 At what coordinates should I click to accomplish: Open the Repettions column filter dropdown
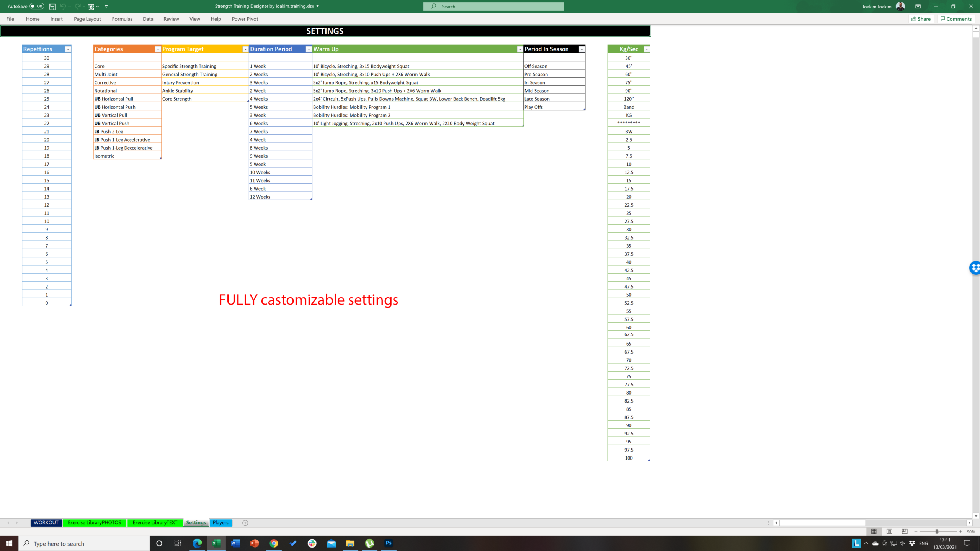[x=68, y=49]
